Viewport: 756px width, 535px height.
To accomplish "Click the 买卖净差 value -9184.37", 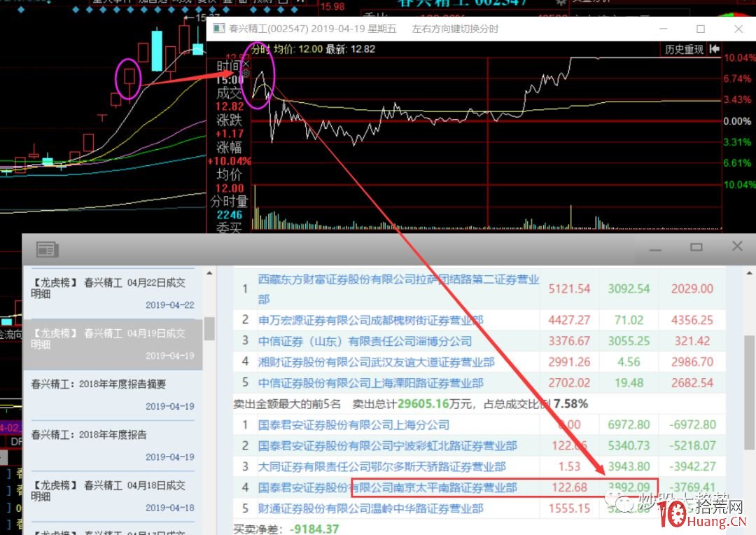I will [x=315, y=529].
